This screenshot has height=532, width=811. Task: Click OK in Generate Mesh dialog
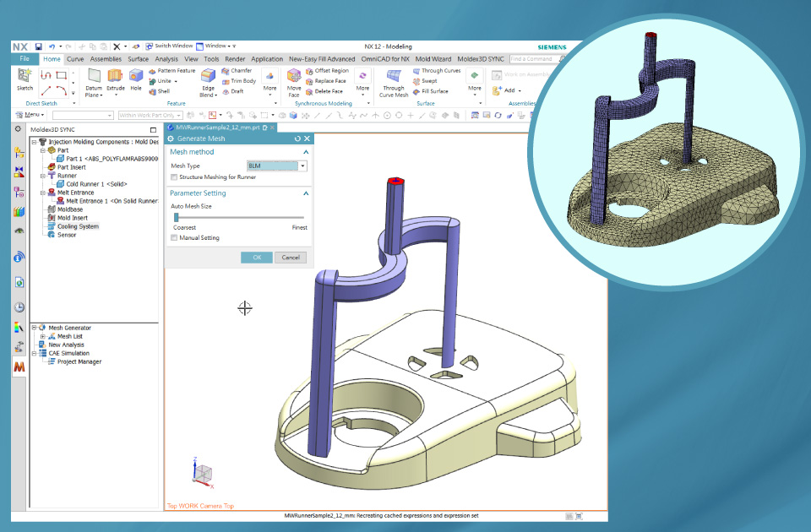(x=257, y=258)
